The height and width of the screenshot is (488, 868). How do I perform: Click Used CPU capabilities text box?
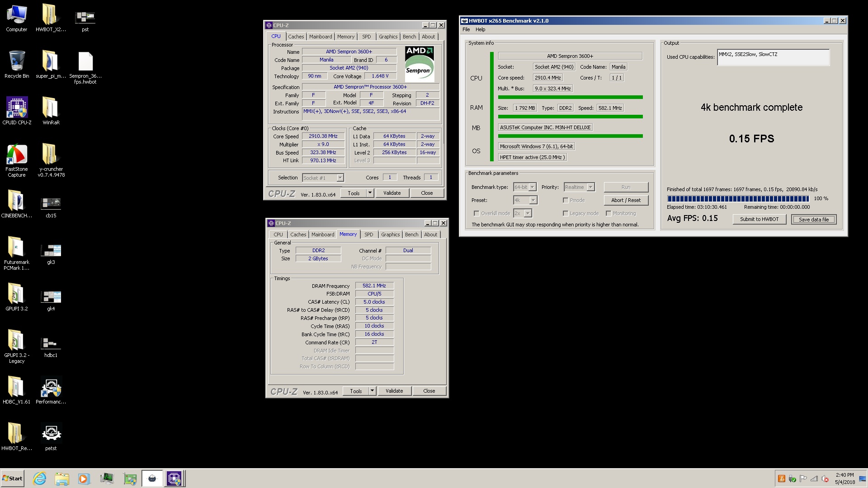(x=774, y=57)
